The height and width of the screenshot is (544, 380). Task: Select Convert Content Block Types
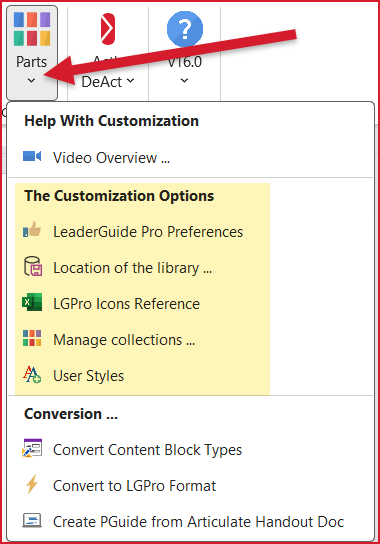147,450
